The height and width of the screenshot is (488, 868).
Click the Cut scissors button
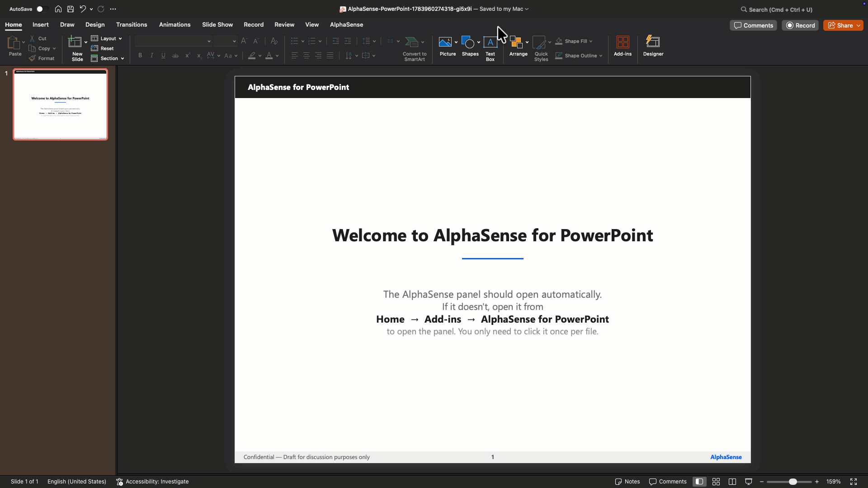coord(38,38)
